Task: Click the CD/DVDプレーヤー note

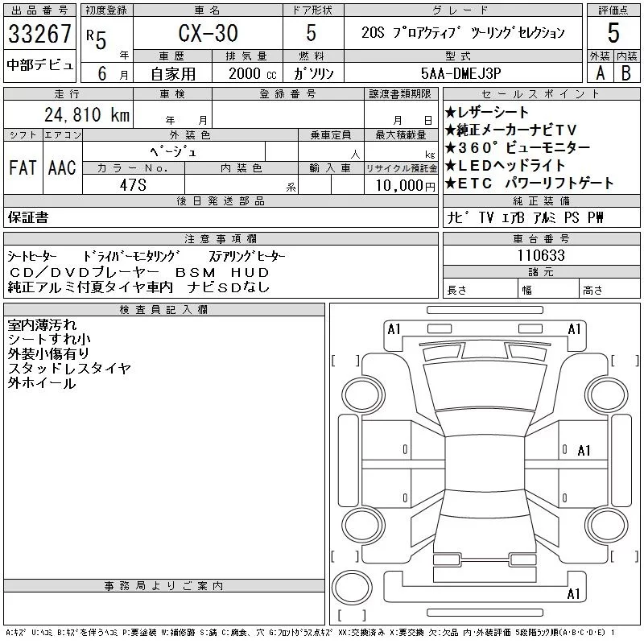Action: (x=85, y=272)
